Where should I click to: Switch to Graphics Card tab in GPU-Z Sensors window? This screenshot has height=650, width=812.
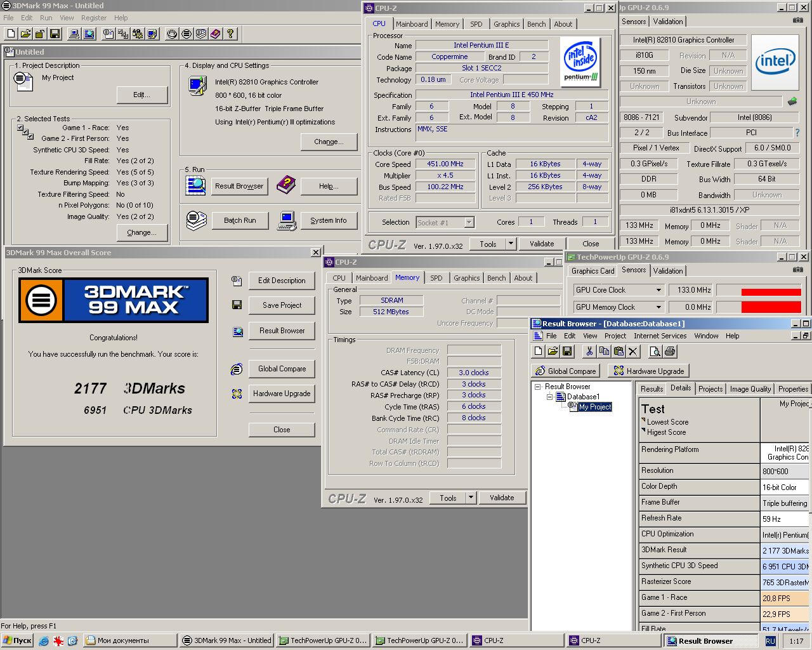593,271
